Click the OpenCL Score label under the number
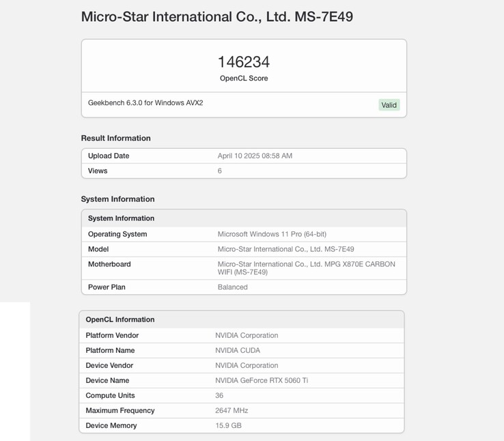 click(244, 79)
